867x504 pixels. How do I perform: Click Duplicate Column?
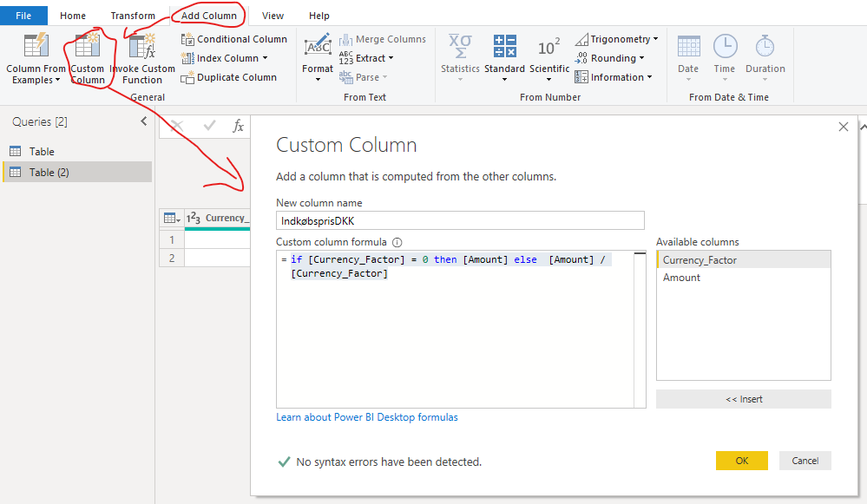(228, 77)
